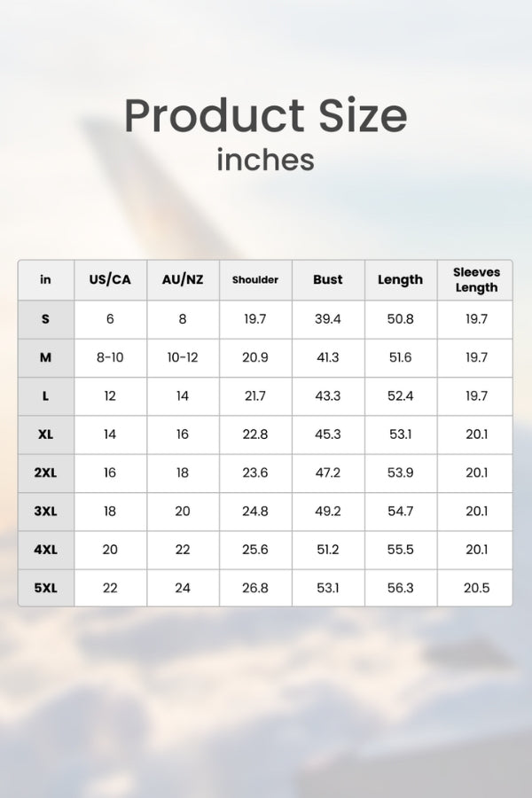Click the XL size row label
The width and height of the screenshot is (532, 798).
pos(45,434)
